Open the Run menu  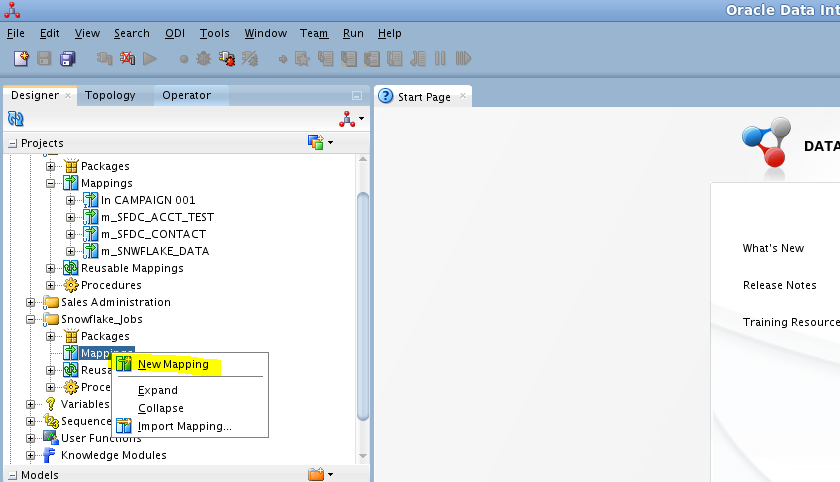tap(353, 33)
